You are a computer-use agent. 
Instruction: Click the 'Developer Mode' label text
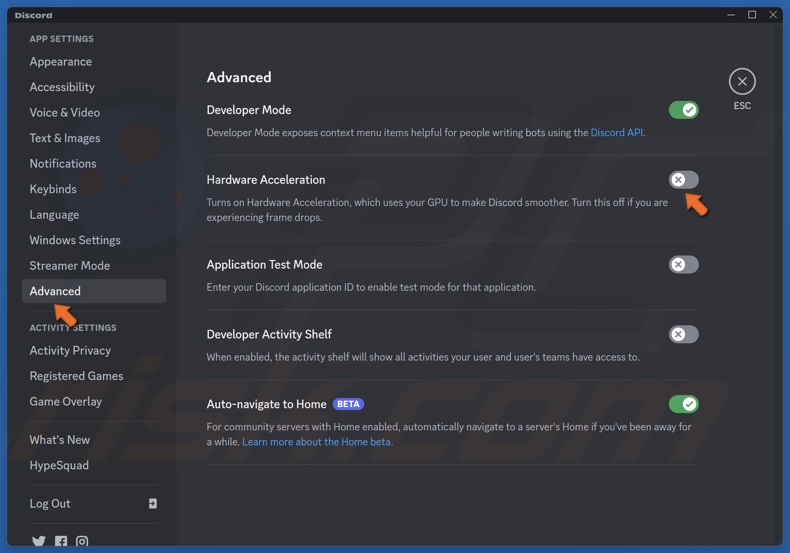pos(249,110)
